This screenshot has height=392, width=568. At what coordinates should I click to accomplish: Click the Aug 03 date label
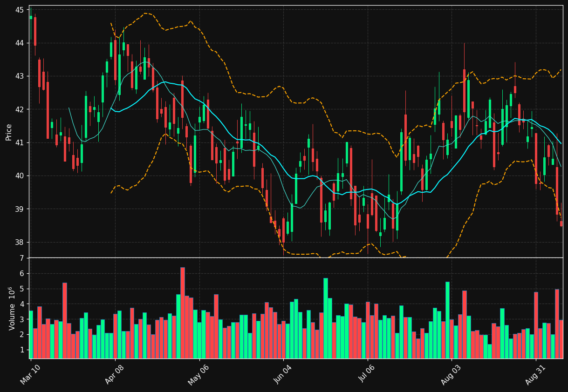(x=451, y=375)
